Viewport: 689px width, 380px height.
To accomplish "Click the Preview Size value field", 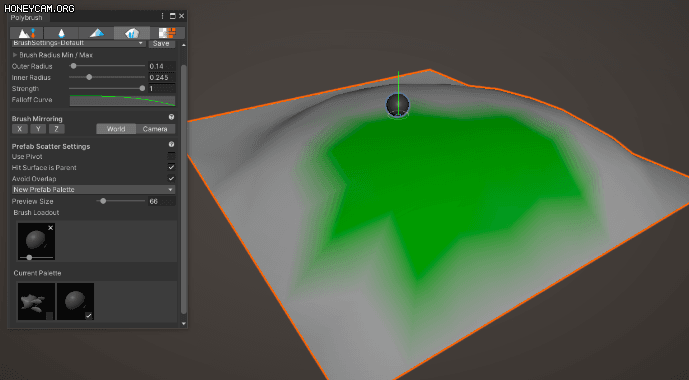I will pos(162,202).
